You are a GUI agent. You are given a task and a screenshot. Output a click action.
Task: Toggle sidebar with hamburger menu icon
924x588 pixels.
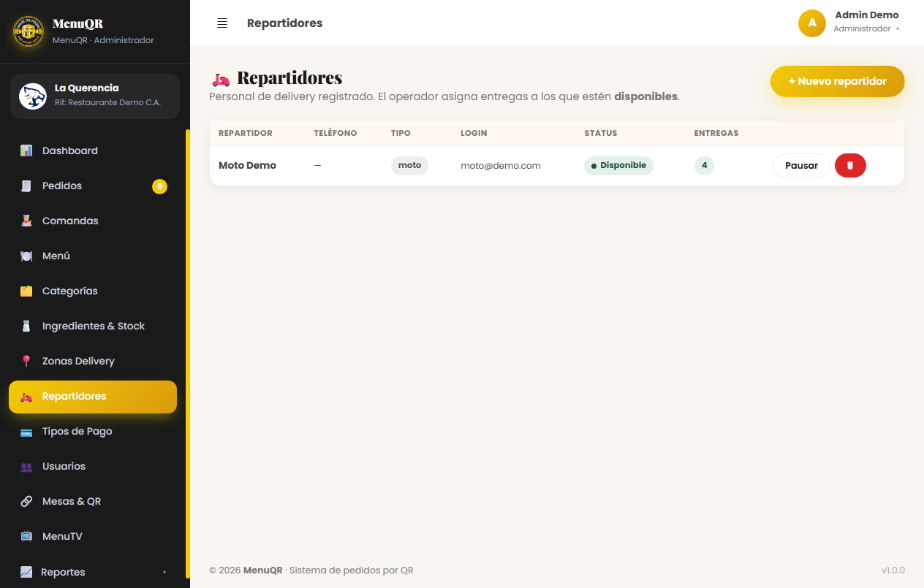coord(222,23)
